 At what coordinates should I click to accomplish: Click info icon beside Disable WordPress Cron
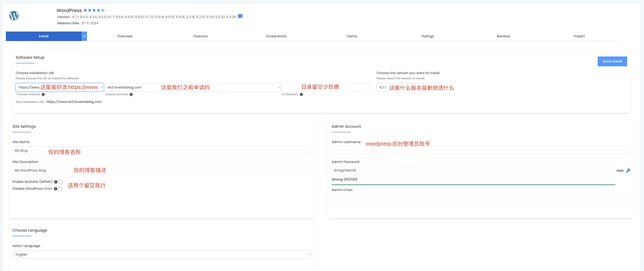click(55, 189)
